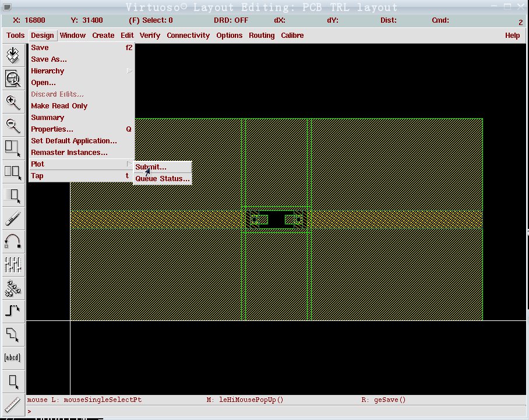
Task: Close the open Design menu
Action: pos(42,36)
